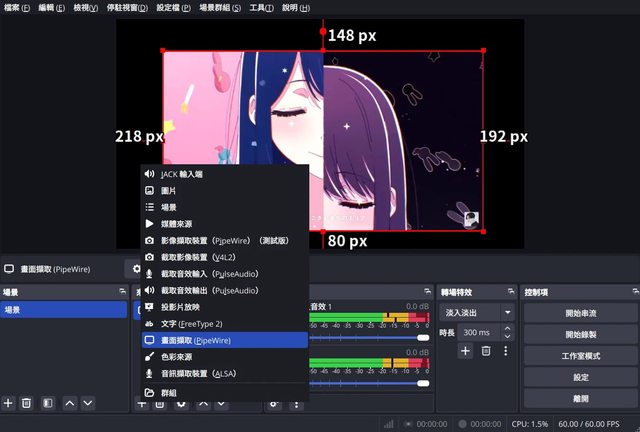Open source properties gear beside 畫面擷取 (PipeWire)
Screen dimensions: 640x432
tap(135, 269)
